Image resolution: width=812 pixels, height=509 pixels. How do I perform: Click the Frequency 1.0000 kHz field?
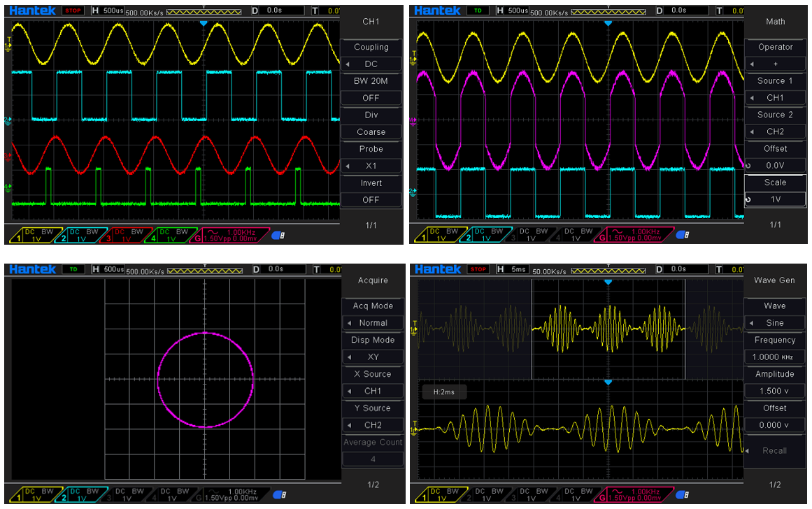click(775, 357)
